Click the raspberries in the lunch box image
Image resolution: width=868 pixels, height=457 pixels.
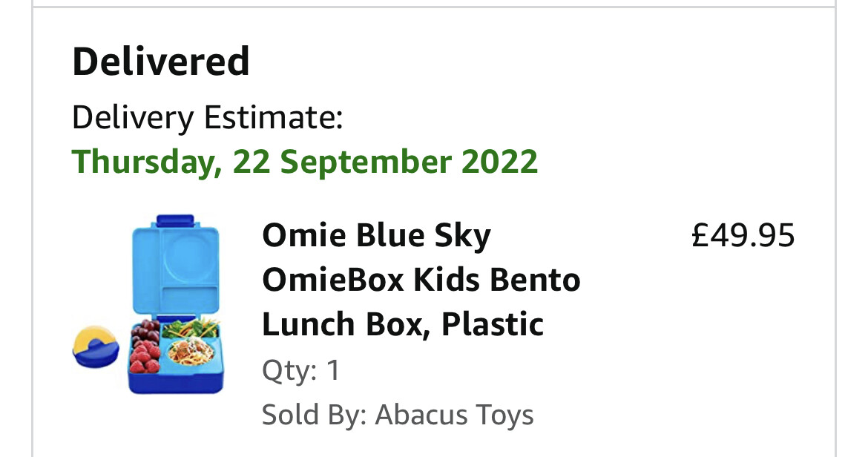pos(145,357)
